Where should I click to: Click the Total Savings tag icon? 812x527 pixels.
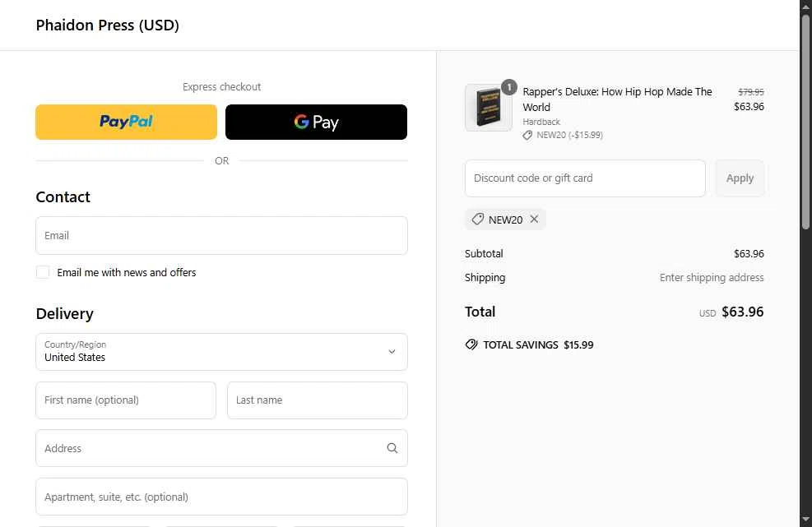(x=471, y=344)
